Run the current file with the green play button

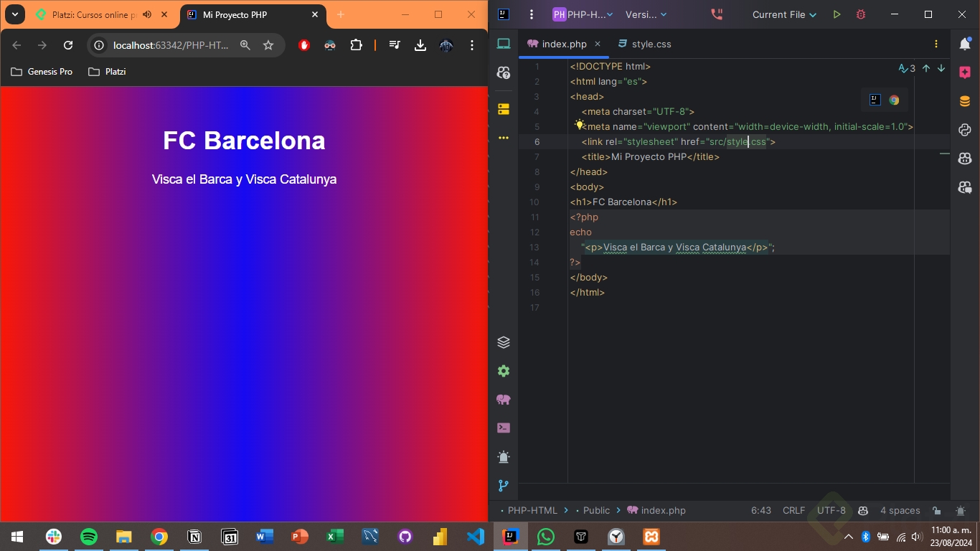point(837,14)
